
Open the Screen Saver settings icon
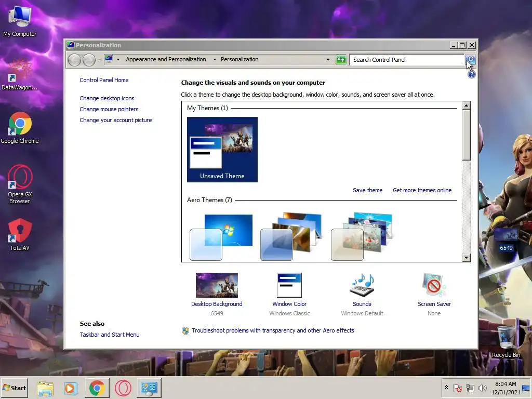434,285
